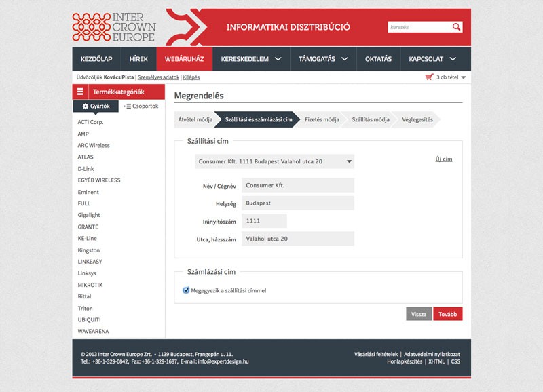The width and height of the screenshot is (543, 392).
Task: Click the Kilépés logout link
Action: (x=191, y=77)
